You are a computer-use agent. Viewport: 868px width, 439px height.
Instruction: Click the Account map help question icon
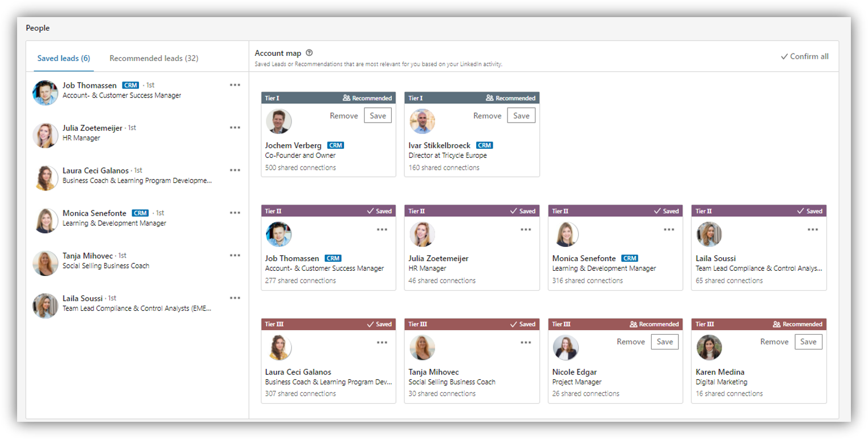point(309,53)
